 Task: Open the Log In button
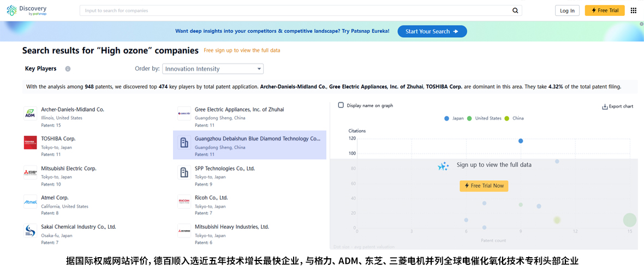tap(567, 11)
